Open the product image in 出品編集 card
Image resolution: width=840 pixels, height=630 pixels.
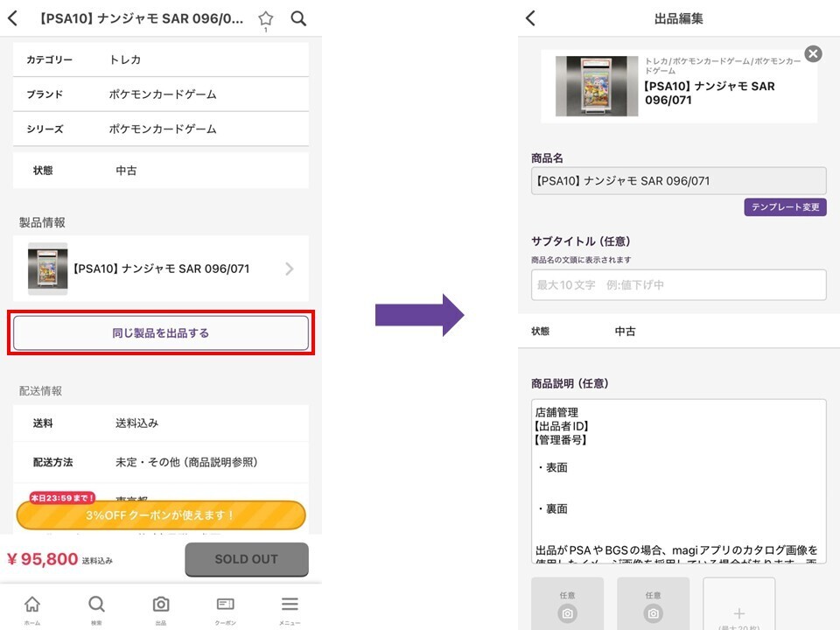[597, 86]
